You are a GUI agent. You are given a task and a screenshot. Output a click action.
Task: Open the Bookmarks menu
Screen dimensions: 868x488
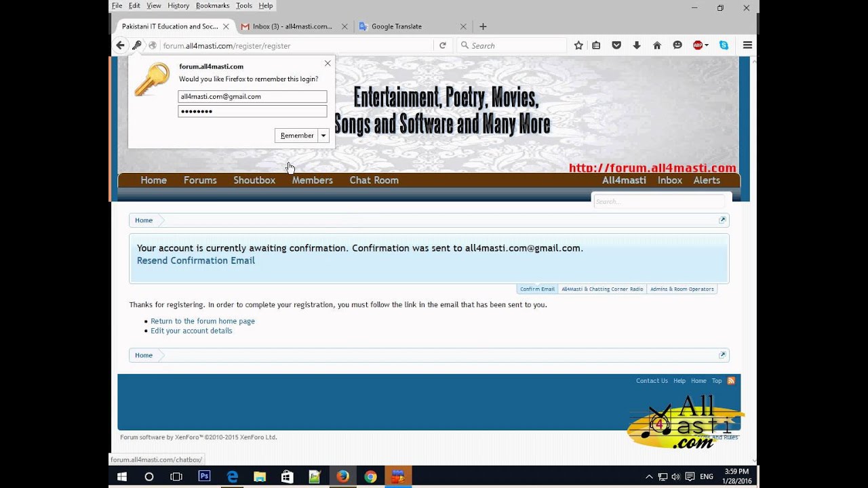coord(213,5)
